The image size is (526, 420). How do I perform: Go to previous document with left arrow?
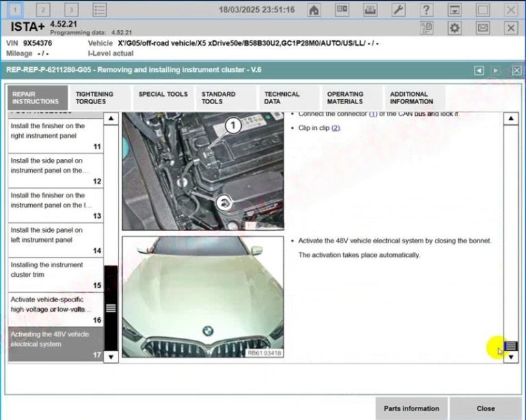click(x=479, y=71)
